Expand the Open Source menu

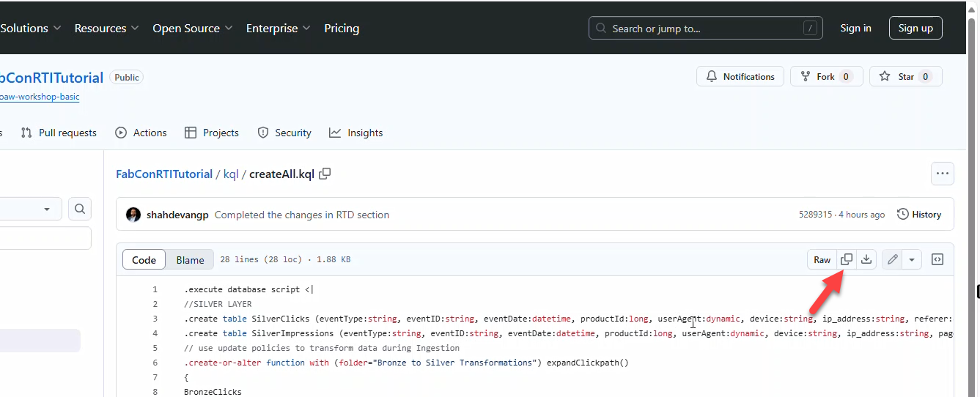tap(192, 29)
